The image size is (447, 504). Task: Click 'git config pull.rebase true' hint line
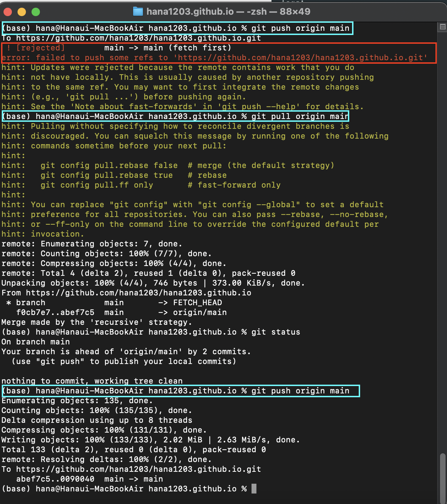[114, 175]
